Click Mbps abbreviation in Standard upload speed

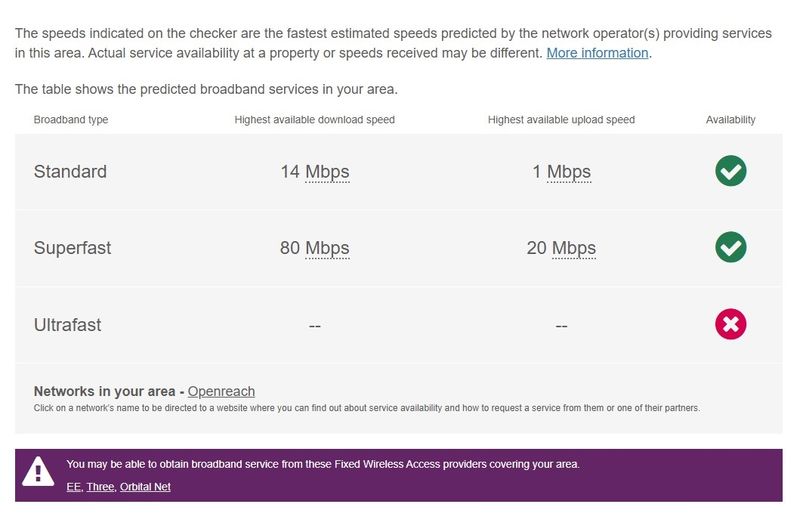569,172
